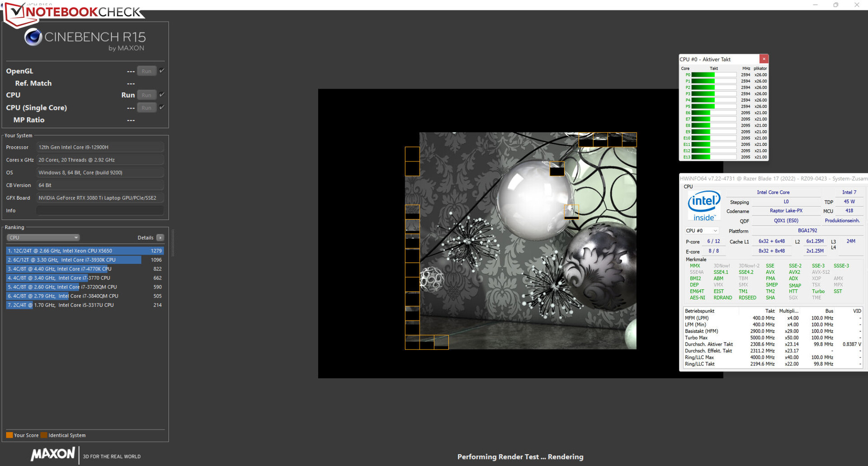This screenshot has height=466, width=868.
Task: Click the Details label in Ranking
Action: 145,238
